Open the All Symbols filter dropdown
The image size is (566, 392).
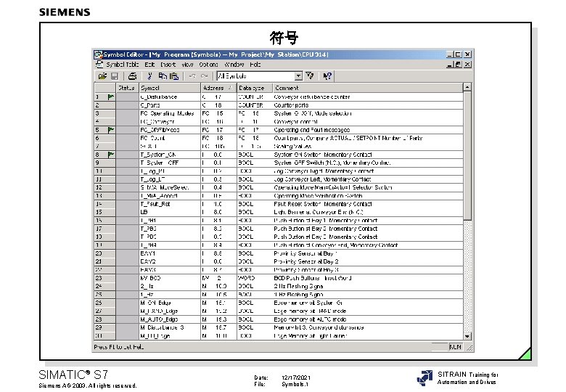[298, 76]
